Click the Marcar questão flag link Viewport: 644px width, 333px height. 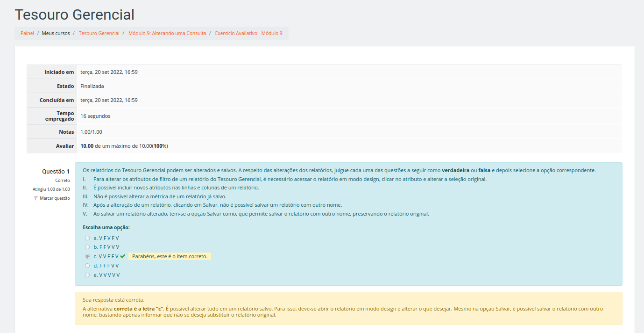(52, 198)
